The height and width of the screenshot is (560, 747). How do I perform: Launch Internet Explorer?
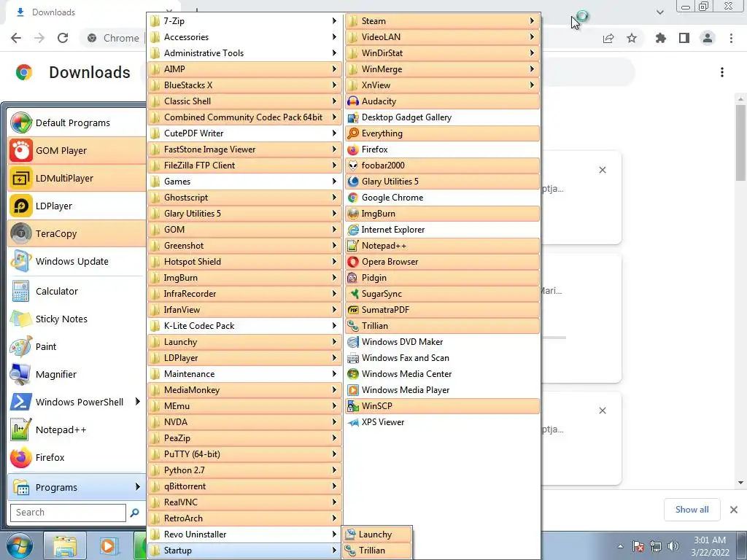click(x=443, y=230)
